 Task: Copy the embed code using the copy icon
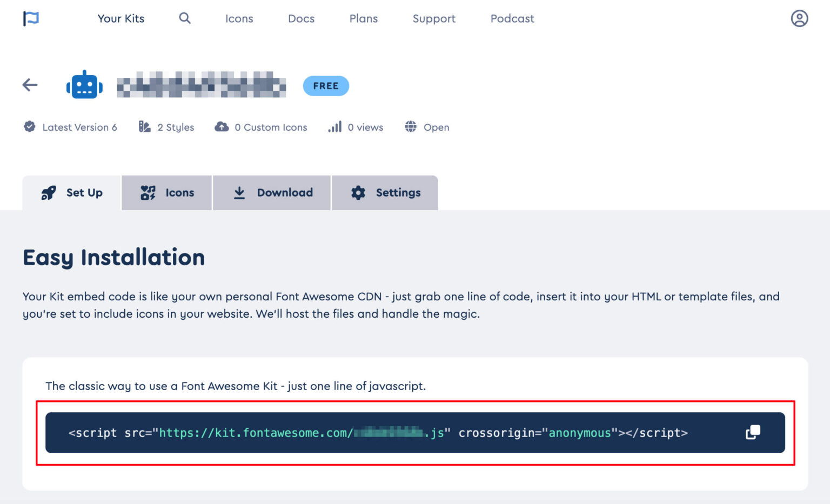pyautogui.click(x=752, y=432)
